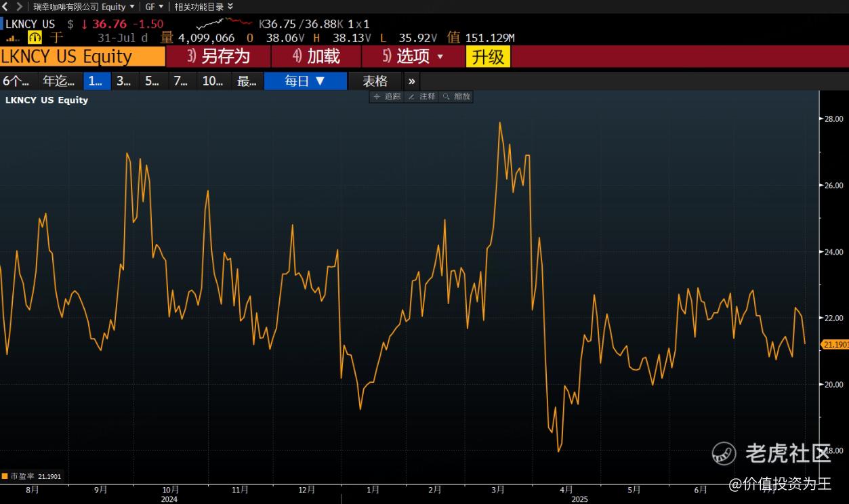The image size is (849, 504).
Task: Click the bid/ask quote 36.75/36.88
Action: [x=302, y=24]
